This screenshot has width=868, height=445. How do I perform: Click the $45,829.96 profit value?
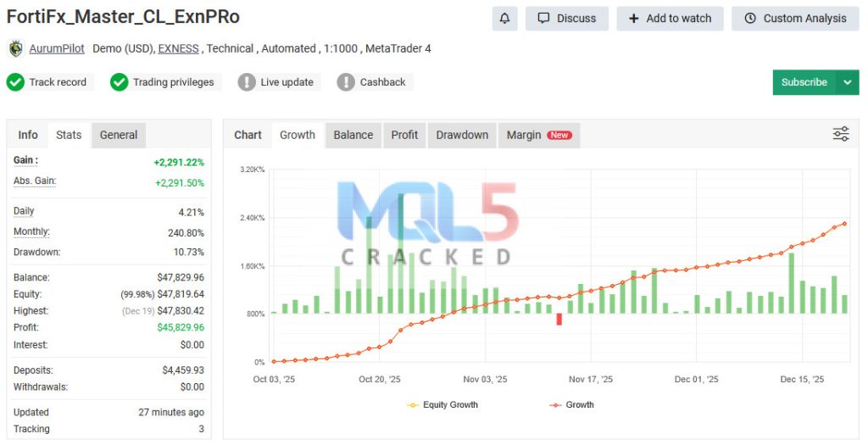(181, 328)
